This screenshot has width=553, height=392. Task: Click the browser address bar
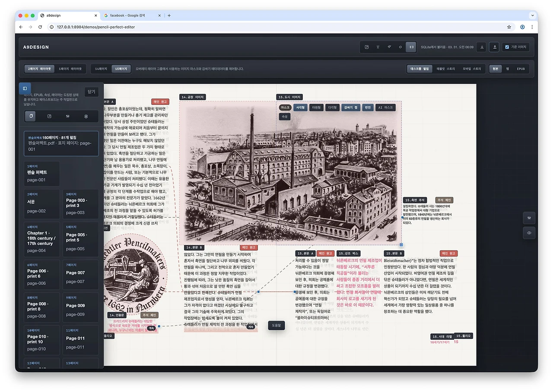tap(276, 27)
